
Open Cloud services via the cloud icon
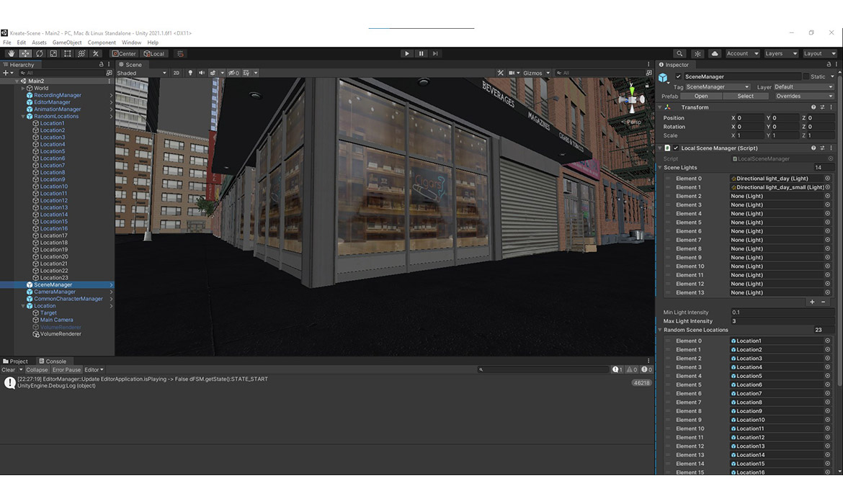[x=715, y=53]
